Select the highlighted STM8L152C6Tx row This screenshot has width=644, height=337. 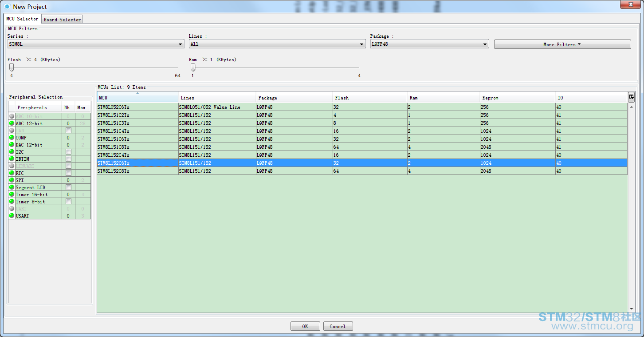[x=362, y=163]
